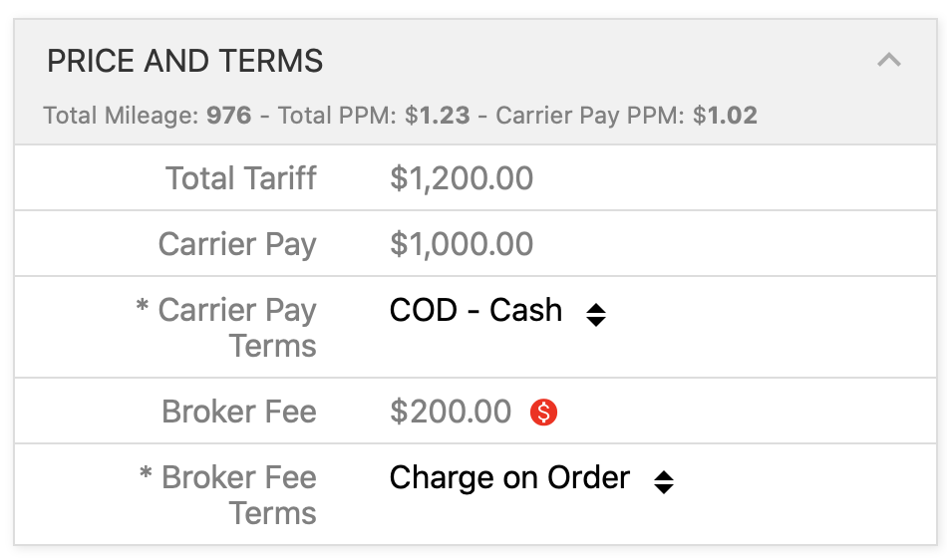Viewport: 947px width, 560px height.
Task: Open the Broker Fee Terms dropdown
Action: click(x=531, y=478)
